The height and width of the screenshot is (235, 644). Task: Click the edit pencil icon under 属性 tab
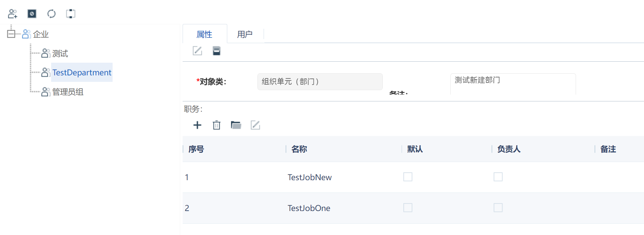(197, 51)
